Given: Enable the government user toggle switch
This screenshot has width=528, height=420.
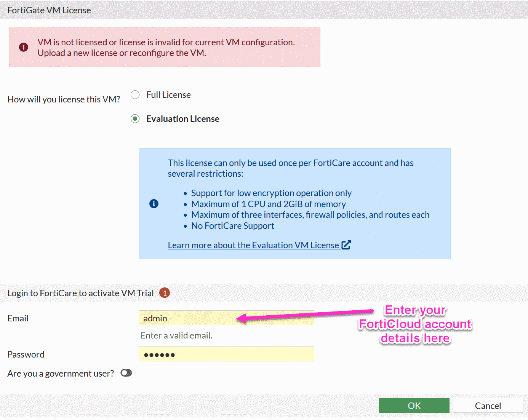Looking at the screenshot, I should tap(126, 373).
